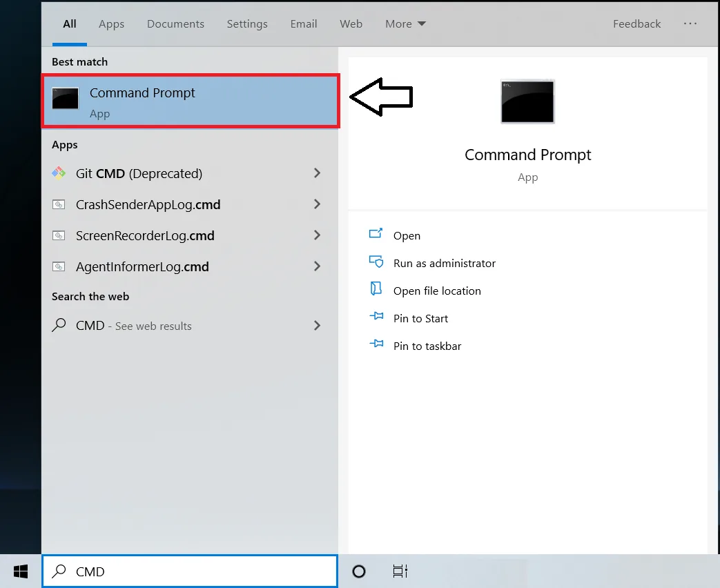Viewport: 720px width, 588px height.
Task: Click Open in the actions list
Action: click(407, 235)
